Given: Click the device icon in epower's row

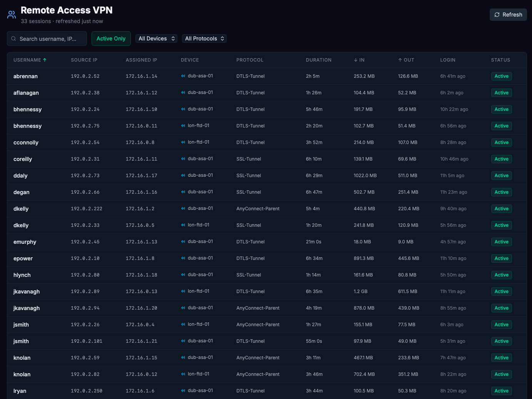Looking at the screenshot, I should 183,258.
